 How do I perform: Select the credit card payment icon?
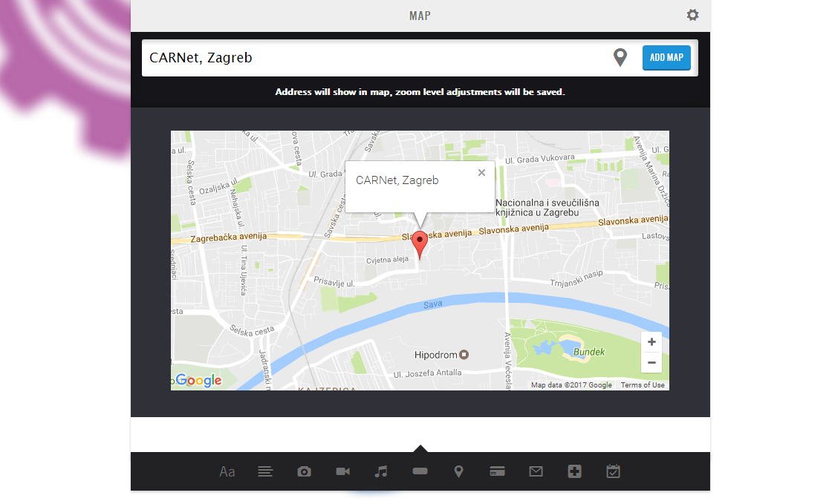point(497,471)
